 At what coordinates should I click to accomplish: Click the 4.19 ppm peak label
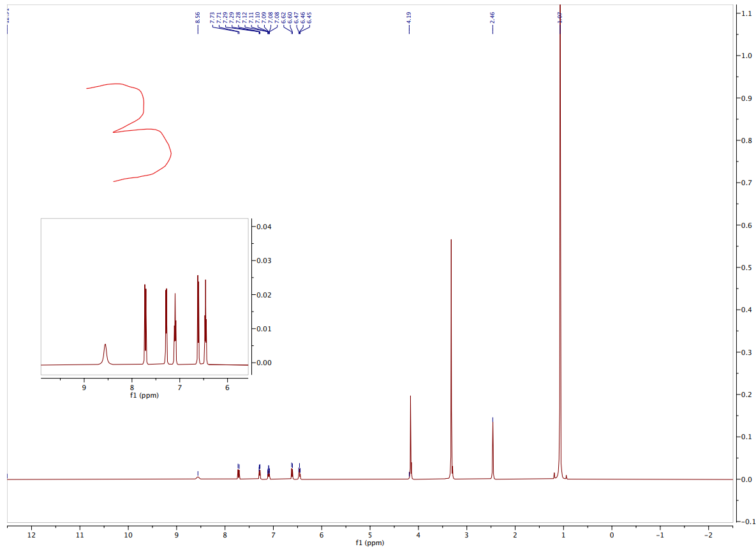coord(409,18)
